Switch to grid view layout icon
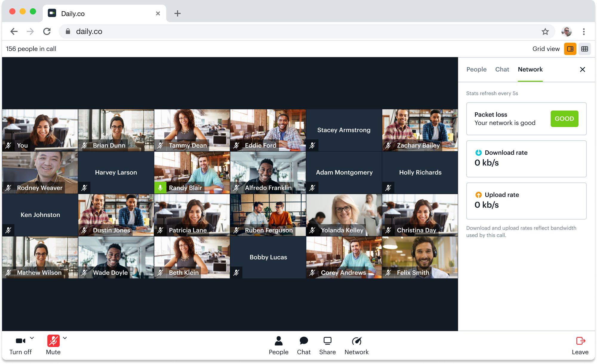Image resolution: width=597 pixels, height=364 pixels. point(584,49)
